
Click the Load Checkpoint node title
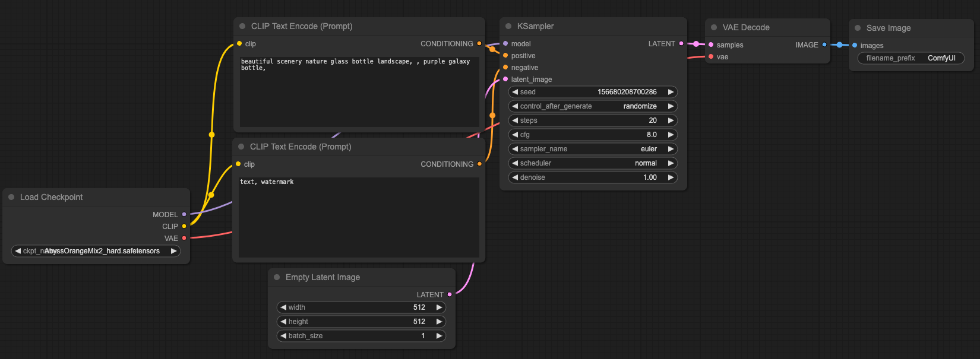coord(51,197)
